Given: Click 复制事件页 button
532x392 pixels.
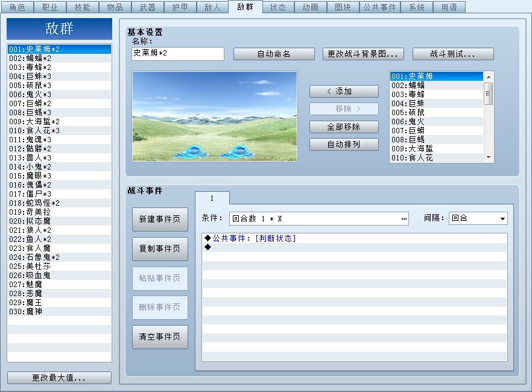Looking at the screenshot, I should point(160,249).
